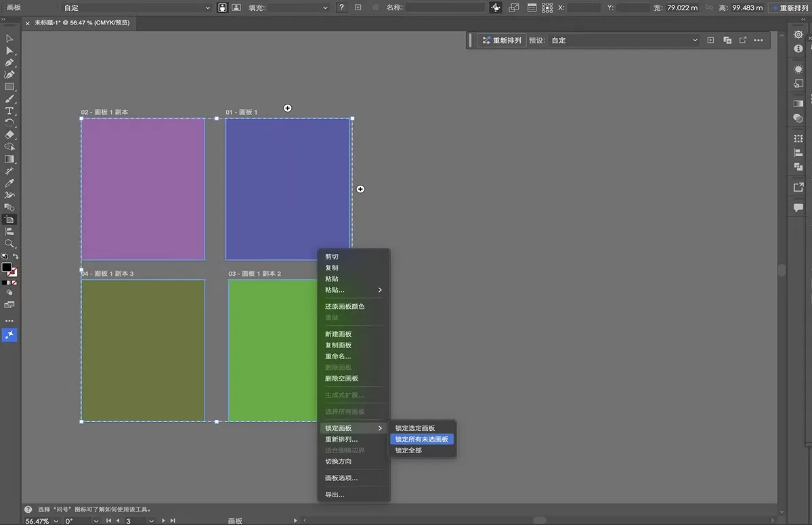Toggle landscape orientation button in control bar
The width and height of the screenshot is (812, 525).
pyautogui.click(x=236, y=7)
